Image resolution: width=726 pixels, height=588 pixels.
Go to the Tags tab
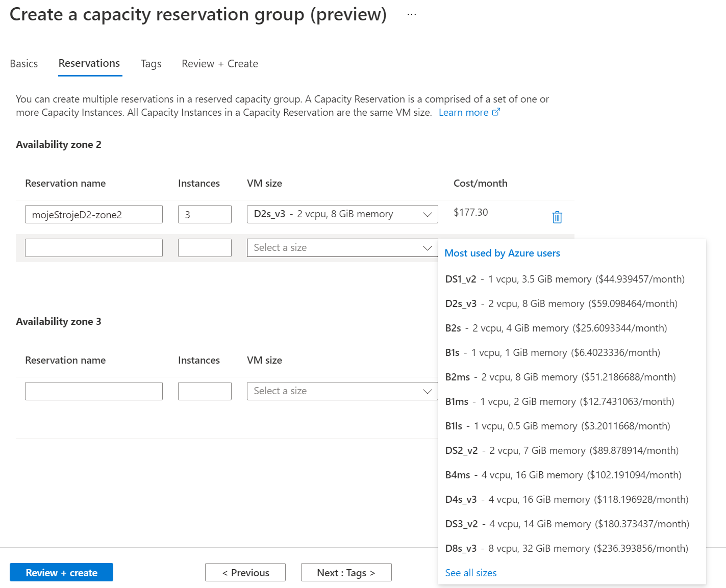pyautogui.click(x=151, y=64)
